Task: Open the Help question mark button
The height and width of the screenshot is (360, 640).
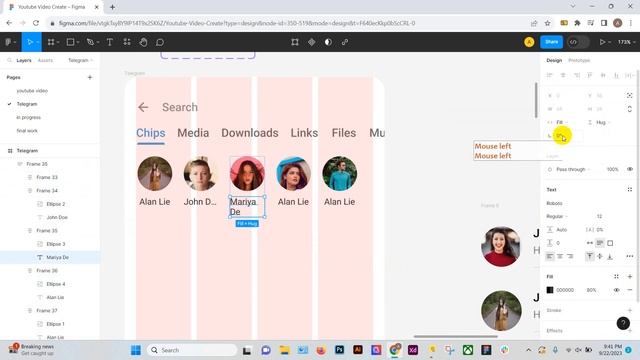Action: 623,323
